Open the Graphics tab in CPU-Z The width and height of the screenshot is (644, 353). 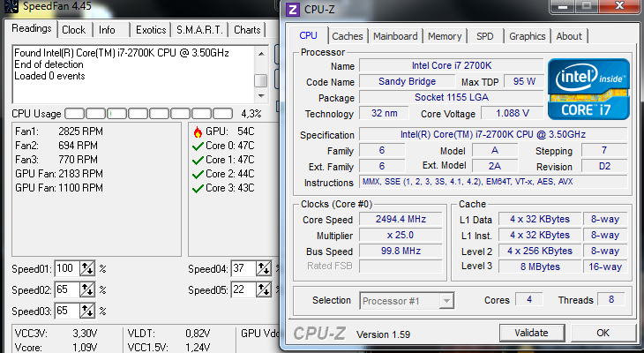(x=528, y=36)
